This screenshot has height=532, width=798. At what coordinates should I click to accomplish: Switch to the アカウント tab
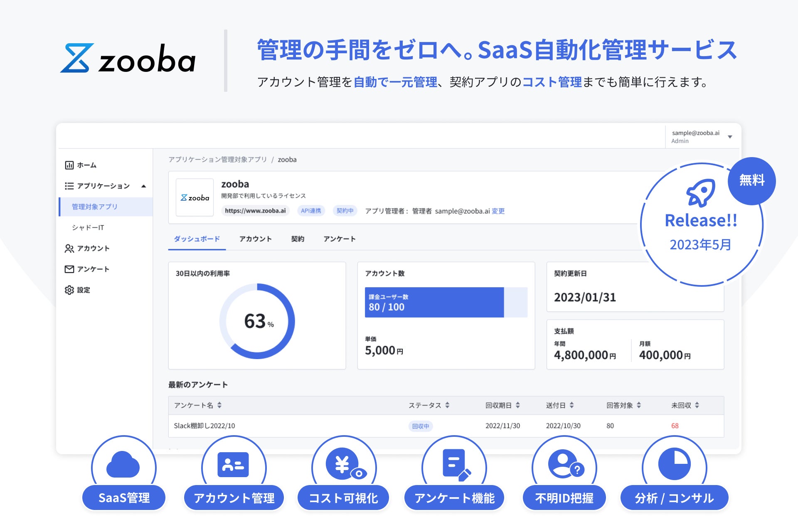click(255, 239)
